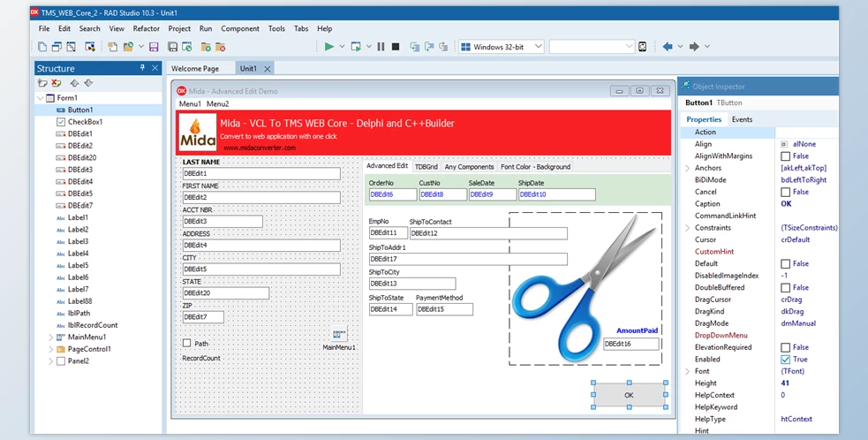Click the OK button on the form
Screen dimensions: 868x440
click(629, 395)
